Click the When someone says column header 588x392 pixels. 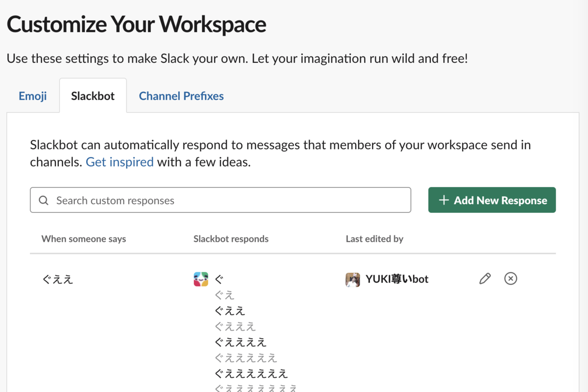tap(84, 239)
